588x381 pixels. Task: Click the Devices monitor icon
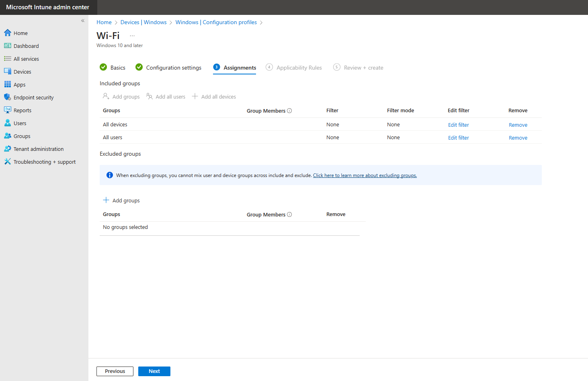8,71
